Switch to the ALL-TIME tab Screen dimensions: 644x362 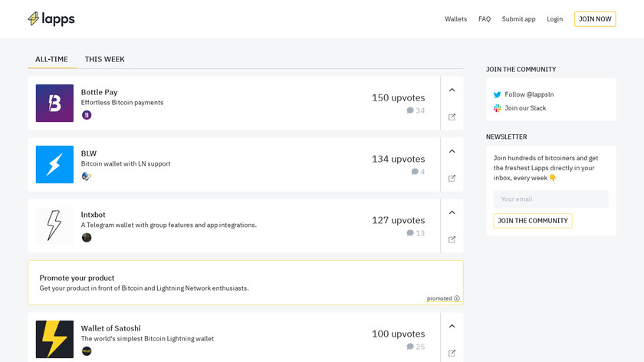(x=52, y=59)
